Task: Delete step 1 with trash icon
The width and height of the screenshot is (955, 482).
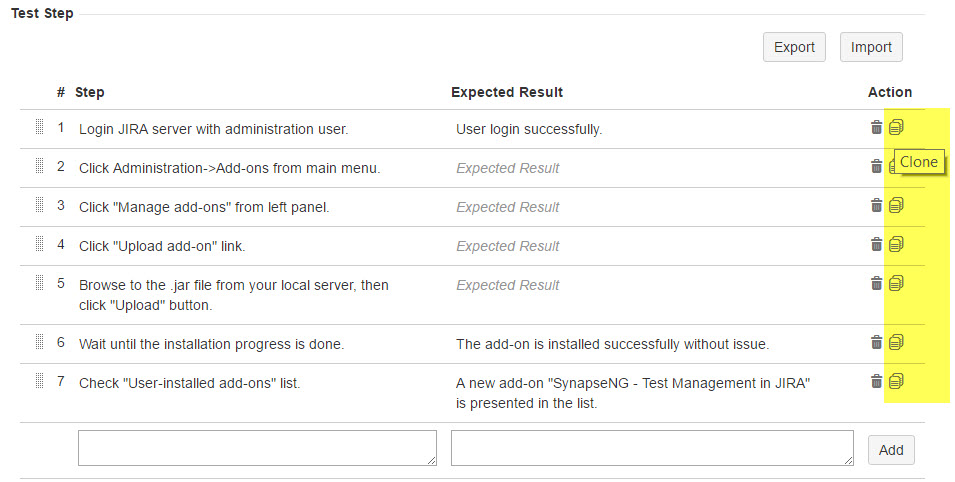Action: [x=877, y=127]
